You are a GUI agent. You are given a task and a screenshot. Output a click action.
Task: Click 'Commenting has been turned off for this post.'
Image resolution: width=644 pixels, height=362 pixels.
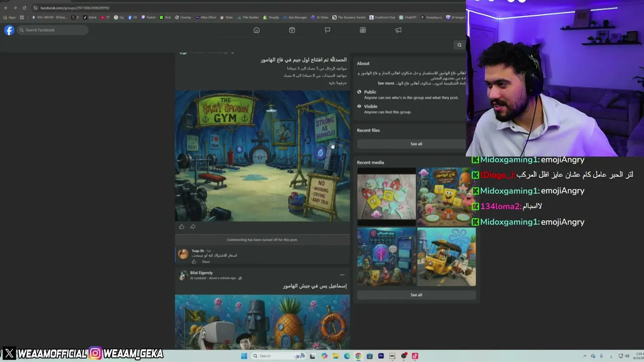(262, 240)
